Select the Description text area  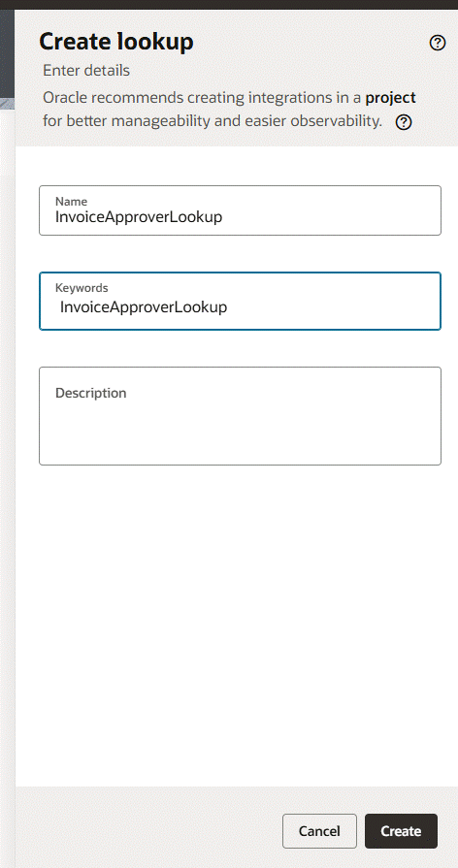coord(240,416)
